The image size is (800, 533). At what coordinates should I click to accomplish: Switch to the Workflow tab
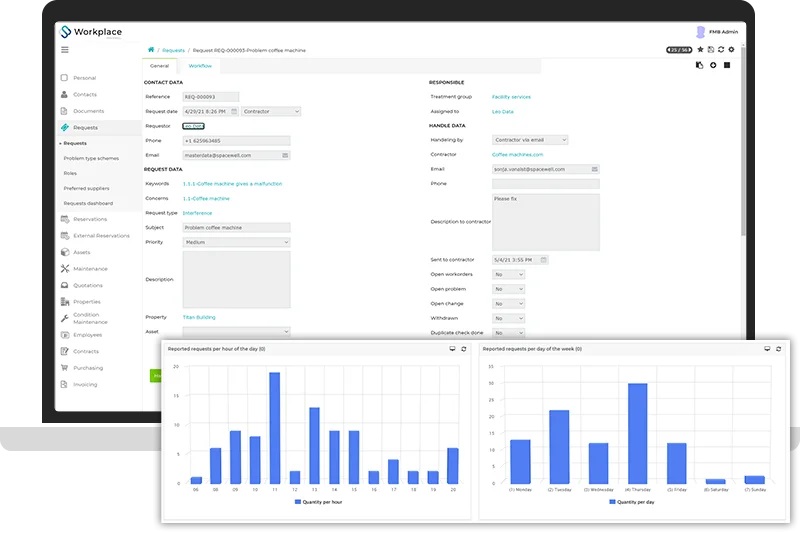200,66
